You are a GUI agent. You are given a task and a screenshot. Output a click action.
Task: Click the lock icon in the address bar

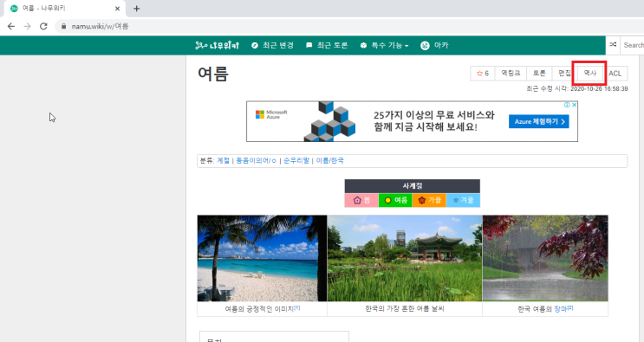coord(63,26)
